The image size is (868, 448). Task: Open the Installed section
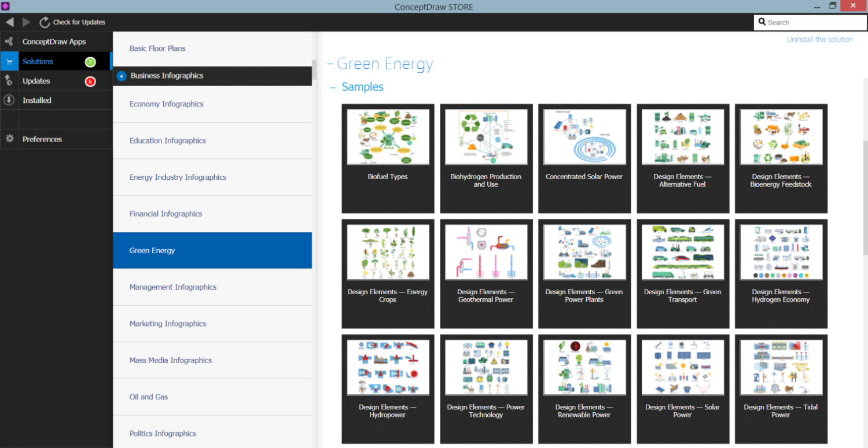pos(56,100)
